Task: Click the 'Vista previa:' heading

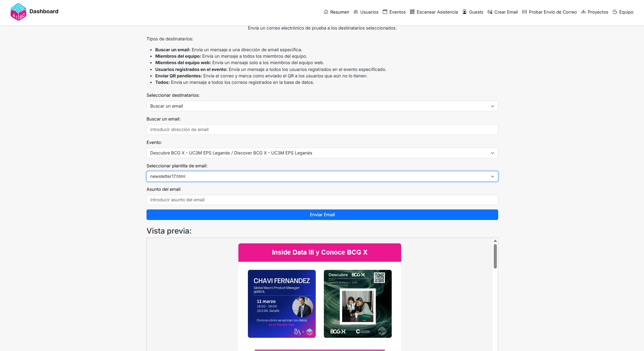Action: click(x=169, y=231)
